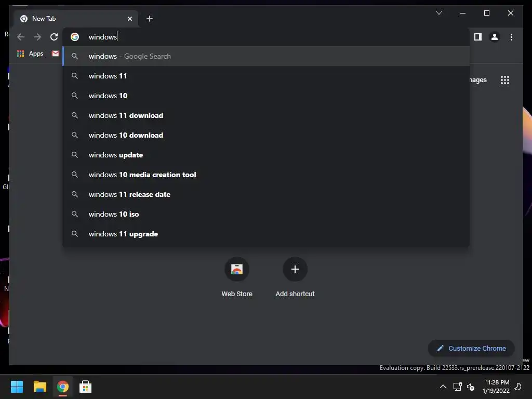Open the Google apps grid icon
Screen dimensions: 532x399
505,80
